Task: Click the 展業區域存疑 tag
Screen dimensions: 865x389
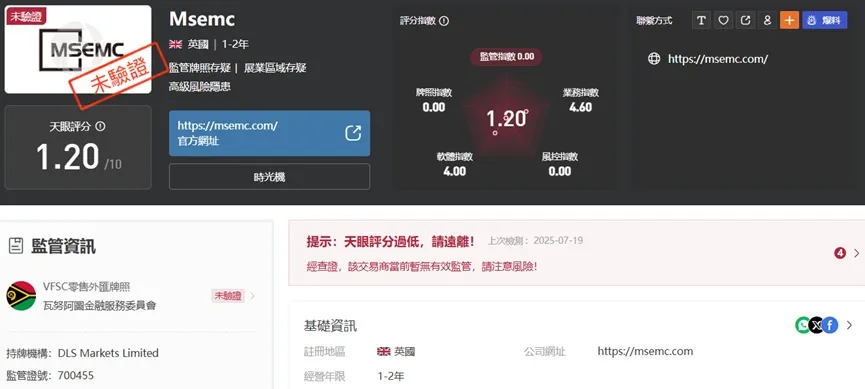Action: coord(275,68)
